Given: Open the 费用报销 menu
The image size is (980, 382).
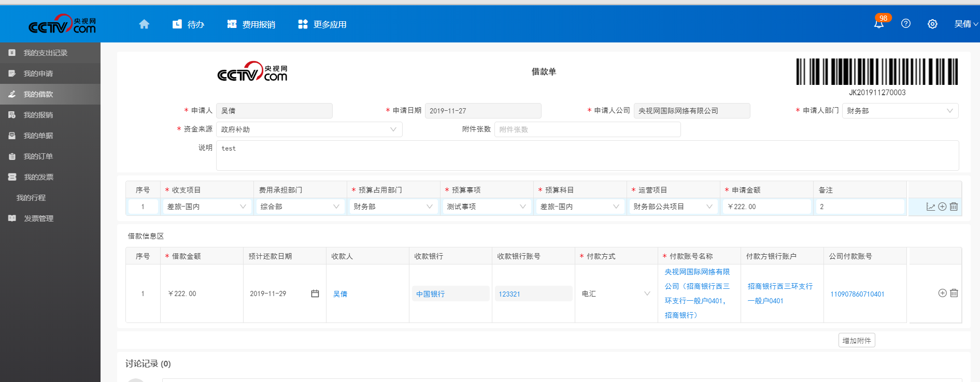Looking at the screenshot, I should click(x=251, y=24).
